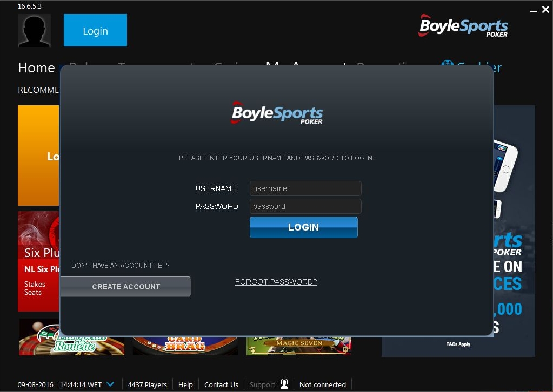Open Contact Us in the status bar
The image size is (553, 392).
(221, 384)
